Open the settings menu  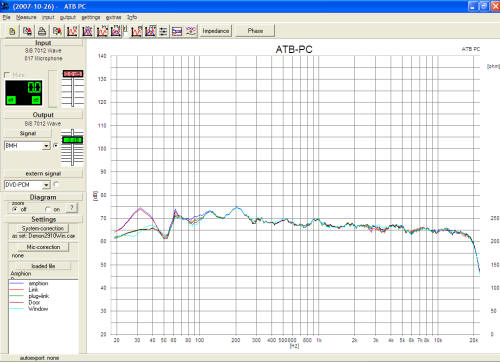91,17
